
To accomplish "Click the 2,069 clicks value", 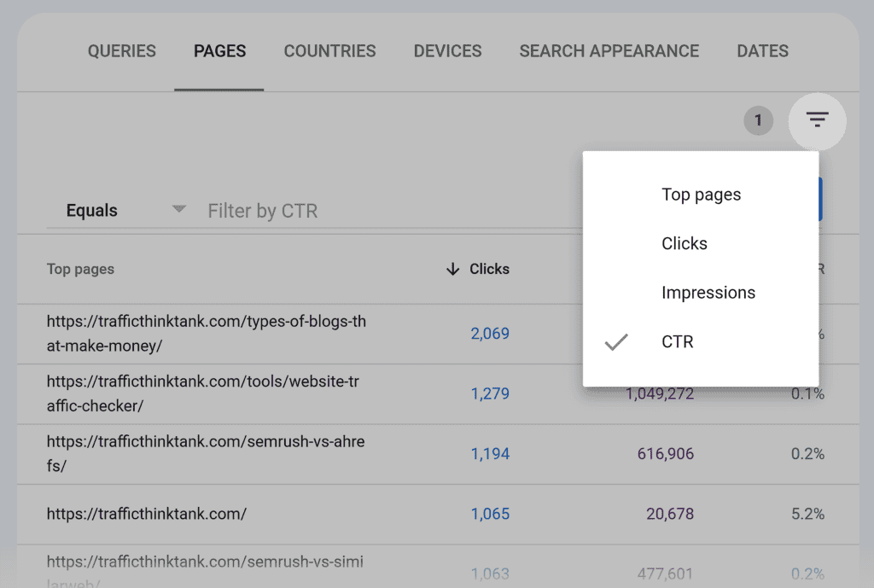I will tap(490, 334).
